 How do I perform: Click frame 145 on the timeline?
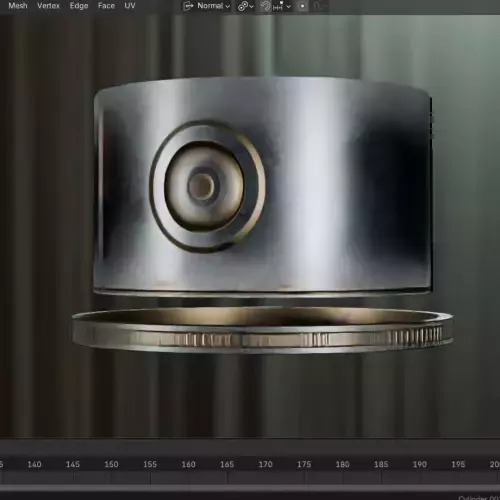pos(73,464)
